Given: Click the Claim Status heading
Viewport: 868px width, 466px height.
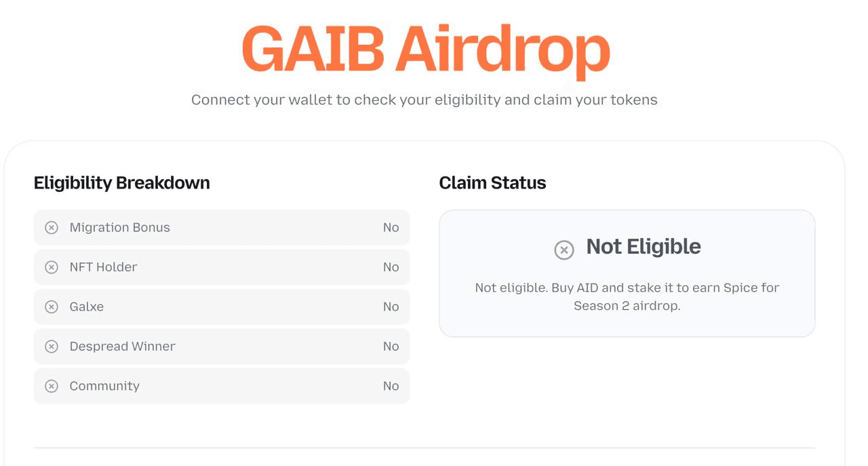Looking at the screenshot, I should pos(492,183).
